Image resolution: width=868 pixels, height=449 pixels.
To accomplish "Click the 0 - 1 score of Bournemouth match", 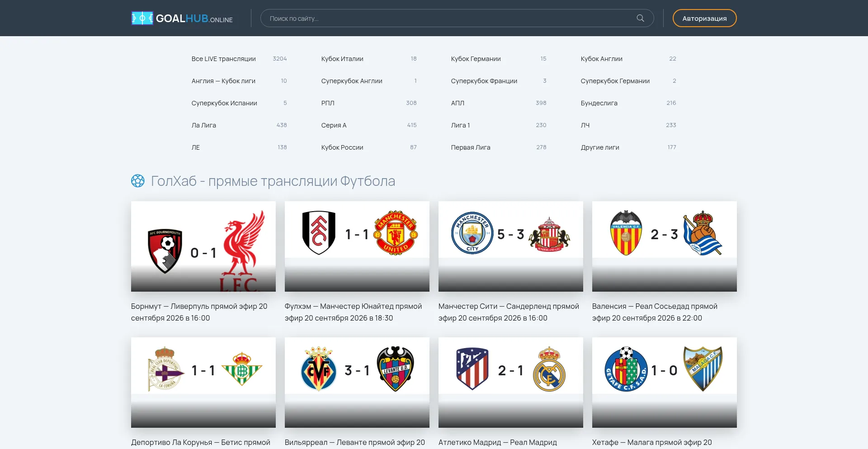I will (x=203, y=253).
